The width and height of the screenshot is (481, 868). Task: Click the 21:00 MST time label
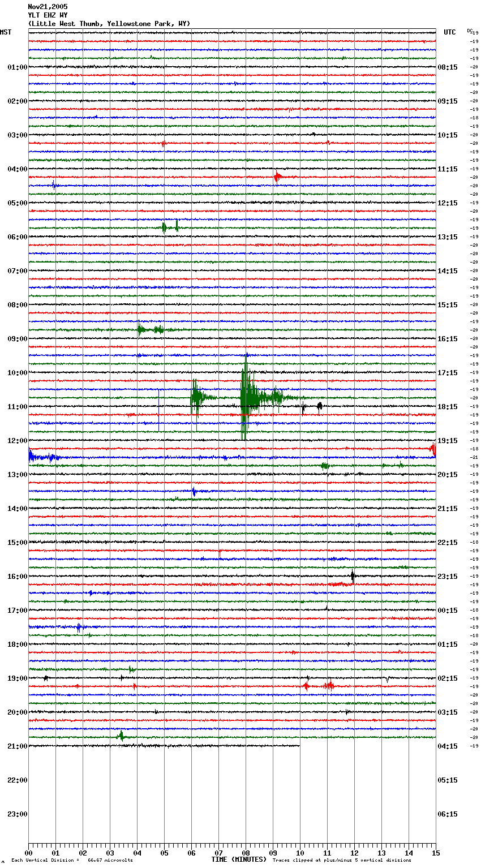[x=18, y=746]
